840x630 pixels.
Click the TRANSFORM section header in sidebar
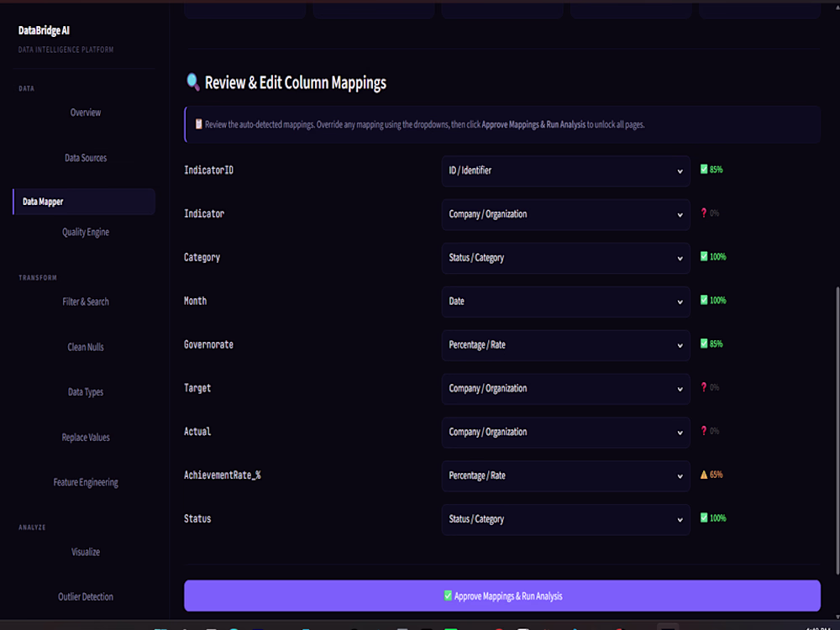[x=38, y=277]
